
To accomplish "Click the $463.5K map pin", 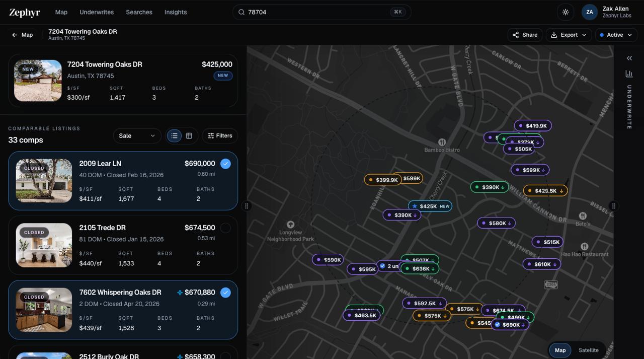I will pyautogui.click(x=361, y=316).
